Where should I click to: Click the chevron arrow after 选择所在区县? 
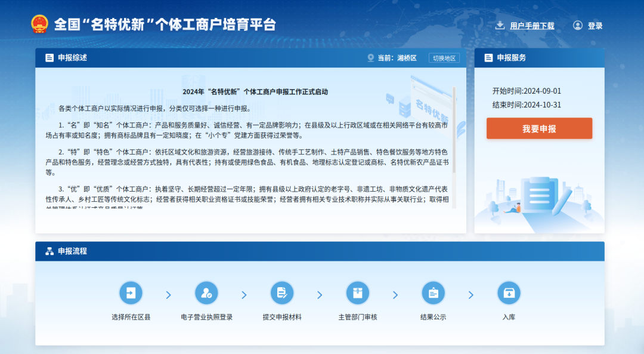169,295
